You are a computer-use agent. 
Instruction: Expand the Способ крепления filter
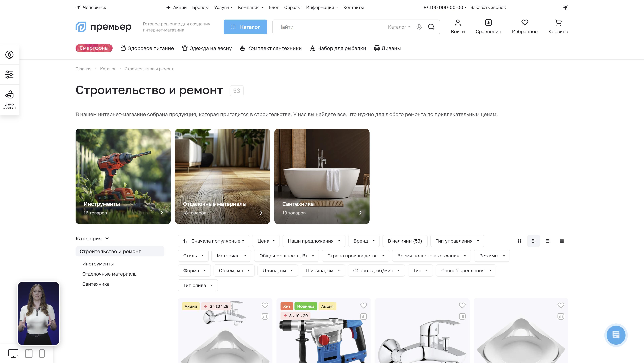(466, 271)
